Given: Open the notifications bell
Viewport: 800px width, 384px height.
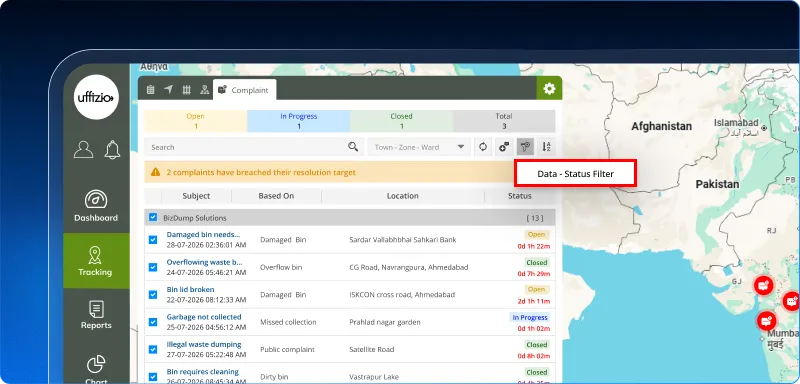Looking at the screenshot, I should click(x=112, y=150).
